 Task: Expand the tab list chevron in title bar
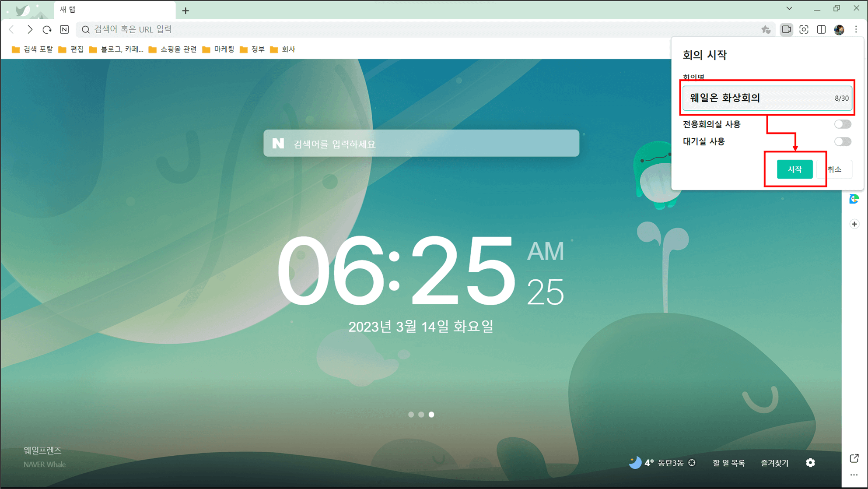click(x=789, y=8)
